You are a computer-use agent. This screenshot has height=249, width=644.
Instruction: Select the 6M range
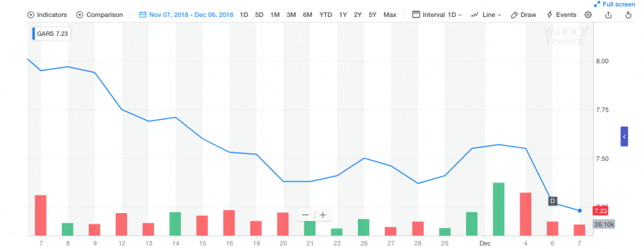coord(308,15)
